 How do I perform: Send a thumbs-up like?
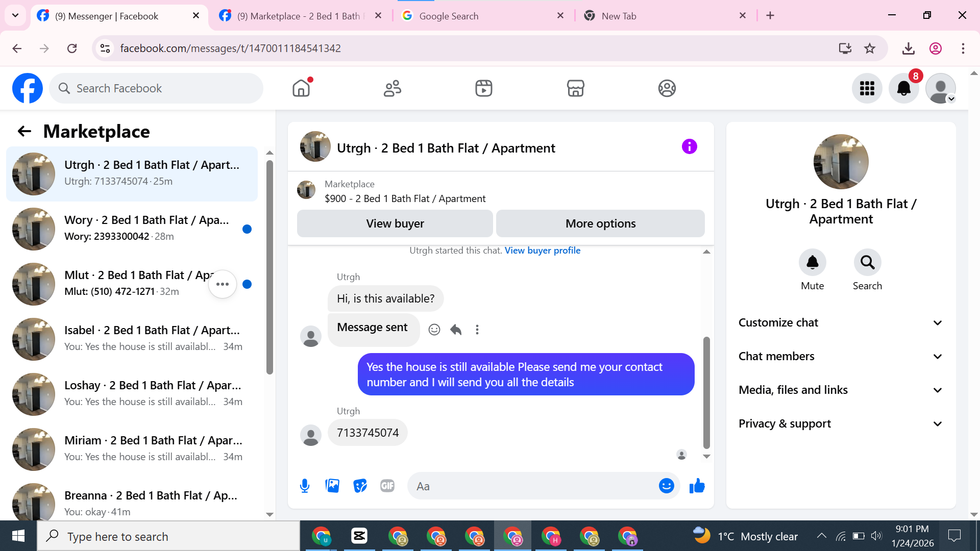697,486
